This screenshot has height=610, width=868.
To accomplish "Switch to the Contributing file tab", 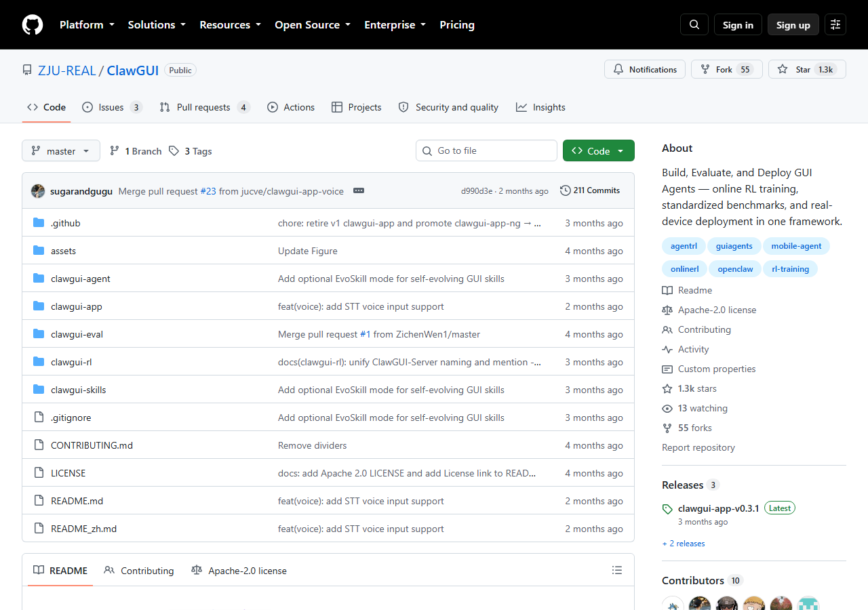I will pos(139,571).
